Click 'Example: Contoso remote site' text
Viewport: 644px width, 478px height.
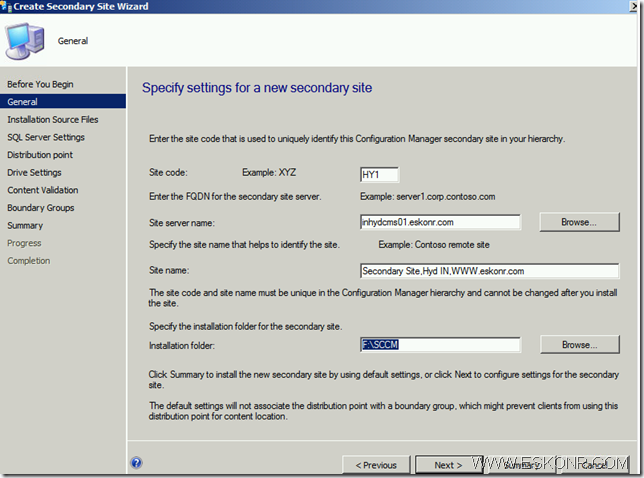[434, 245]
